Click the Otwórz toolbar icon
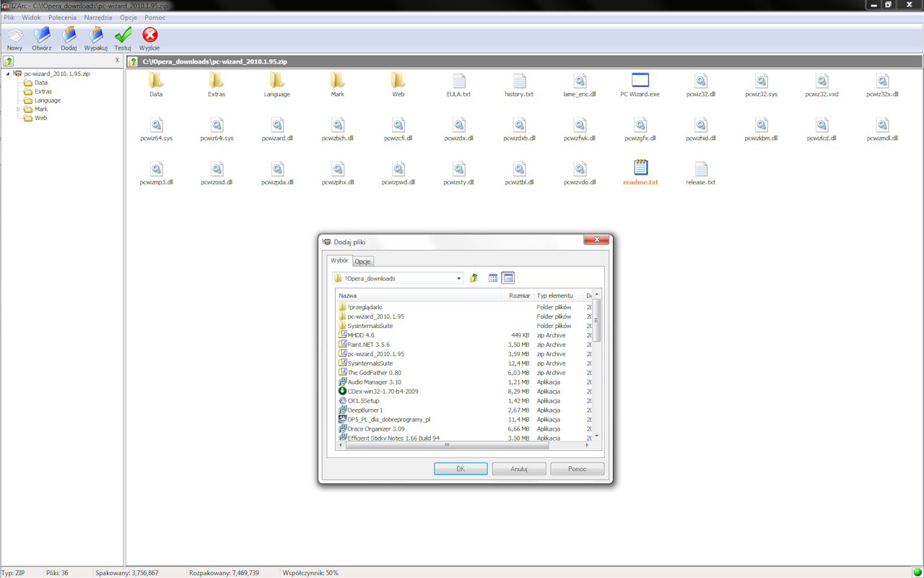 (42, 35)
